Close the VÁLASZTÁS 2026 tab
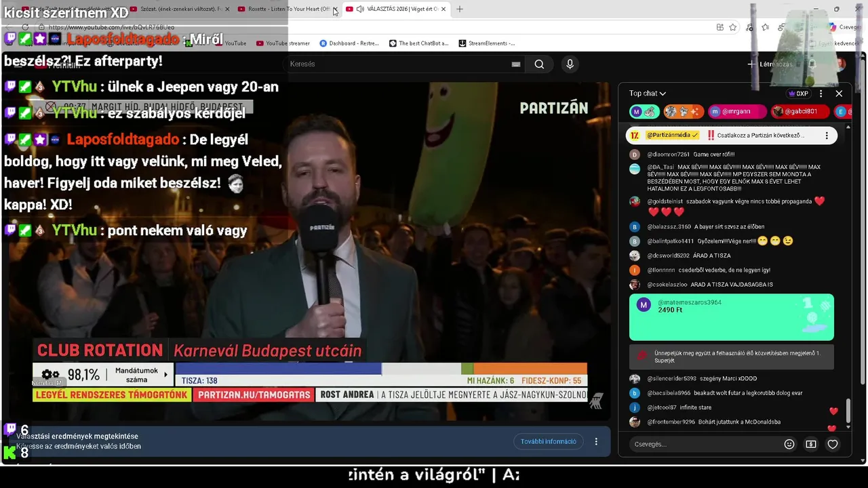This screenshot has width=868, height=488. click(x=444, y=9)
